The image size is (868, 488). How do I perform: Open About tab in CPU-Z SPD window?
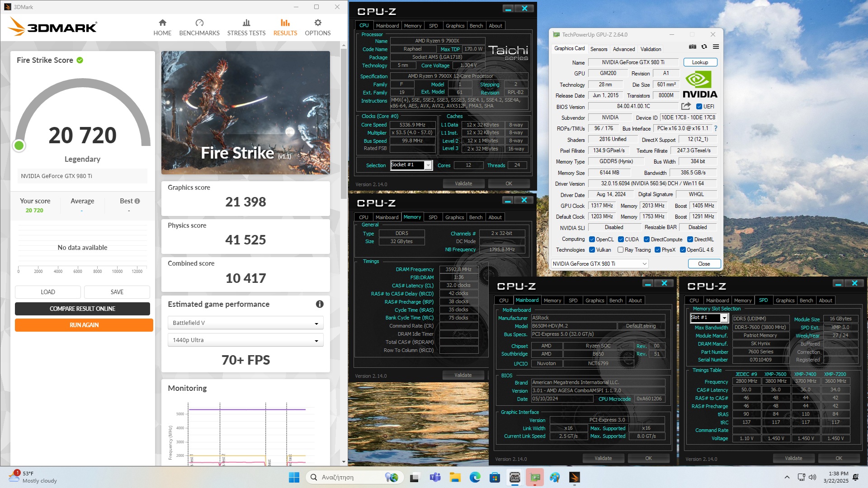(x=825, y=300)
